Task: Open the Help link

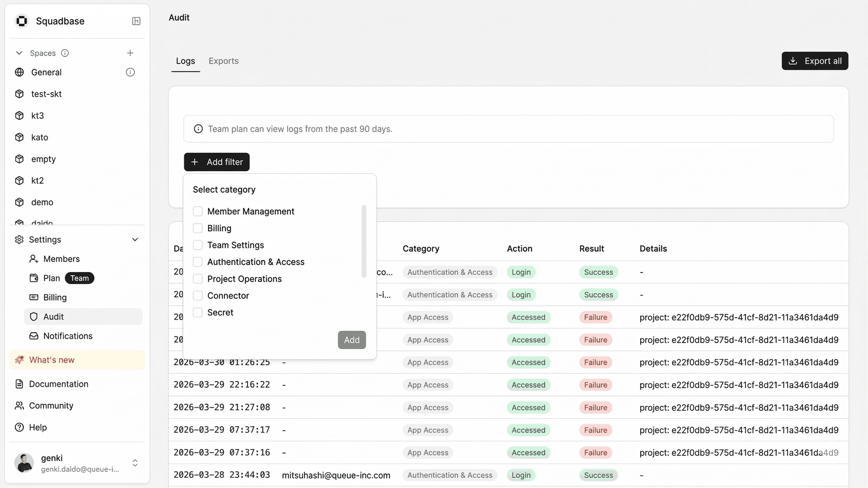Action: tap(38, 427)
